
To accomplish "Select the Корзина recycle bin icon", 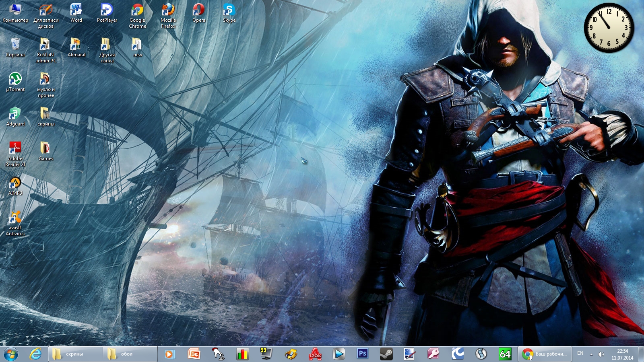I will pyautogui.click(x=15, y=47).
